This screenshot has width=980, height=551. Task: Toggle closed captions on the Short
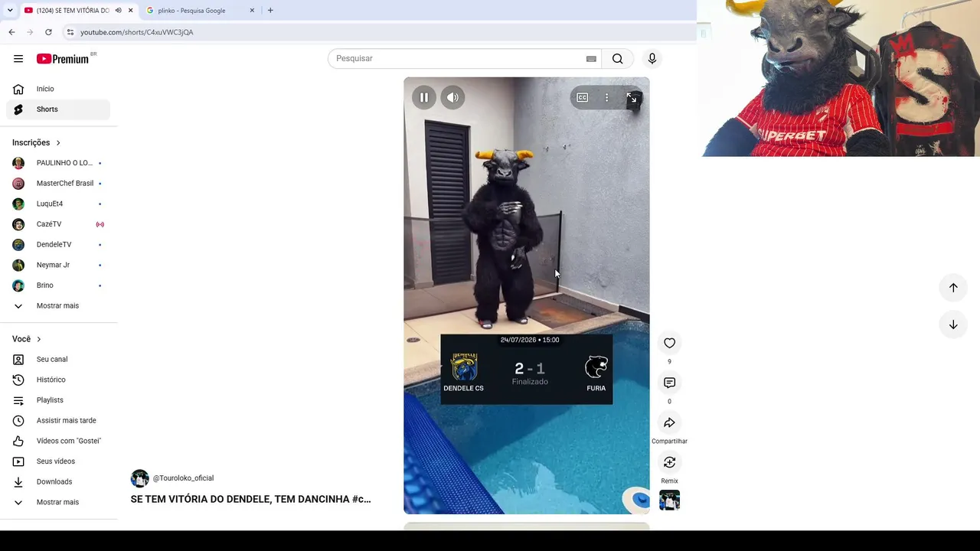[583, 97]
